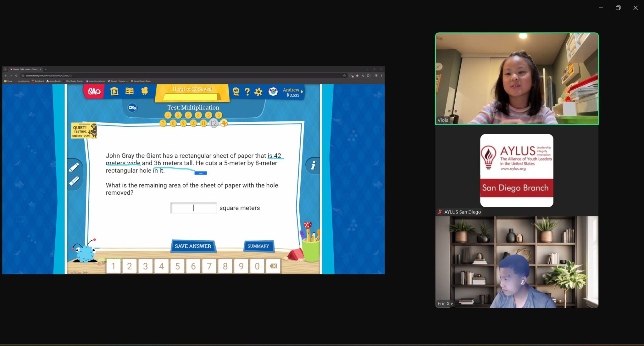Tap keypad digit 6
This screenshot has width=644, height=346.
(193, 266)
